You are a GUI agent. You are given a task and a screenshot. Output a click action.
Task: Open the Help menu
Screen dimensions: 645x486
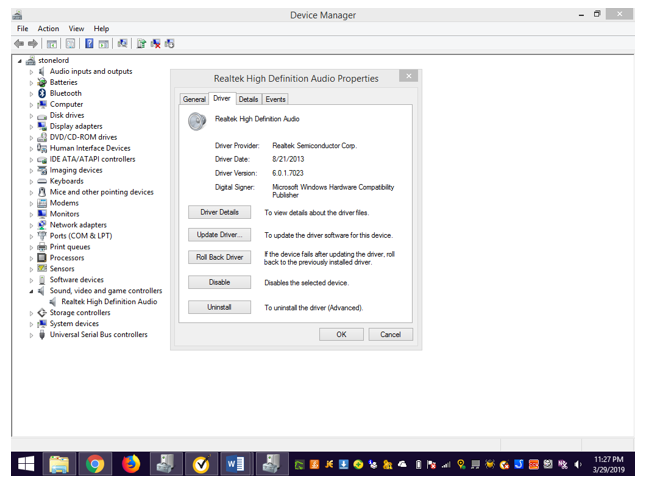pos(101,28)
